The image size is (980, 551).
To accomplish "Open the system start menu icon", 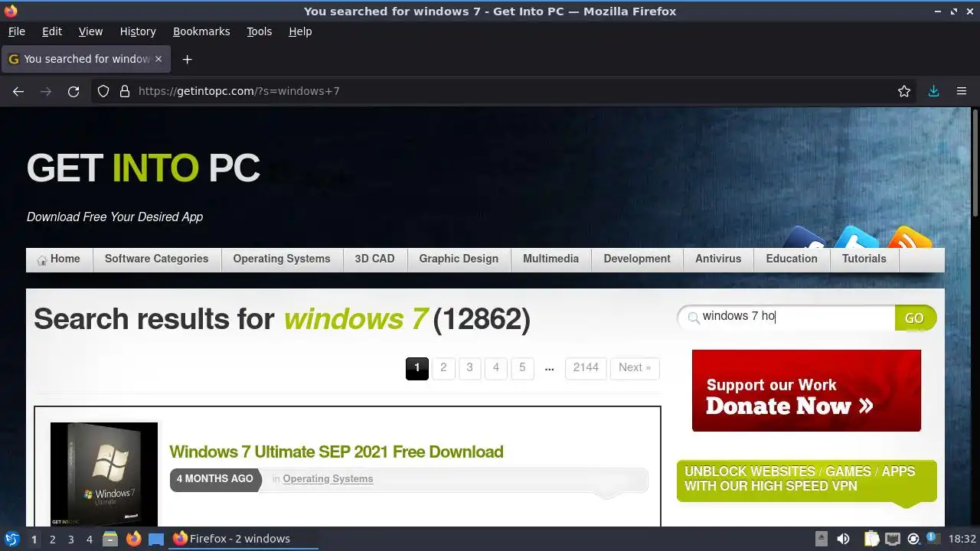I will pyautogui.click(x=11, y=539).
